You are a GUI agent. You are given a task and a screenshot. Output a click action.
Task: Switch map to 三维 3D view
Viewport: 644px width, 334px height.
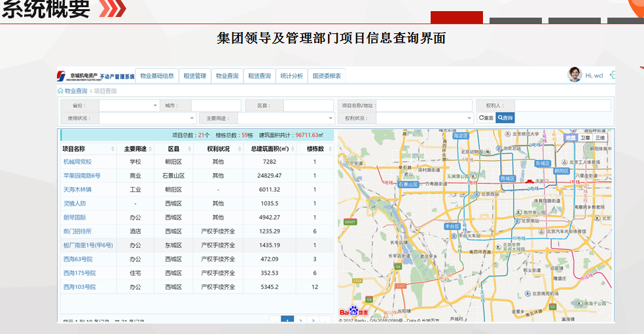[600, 138]
